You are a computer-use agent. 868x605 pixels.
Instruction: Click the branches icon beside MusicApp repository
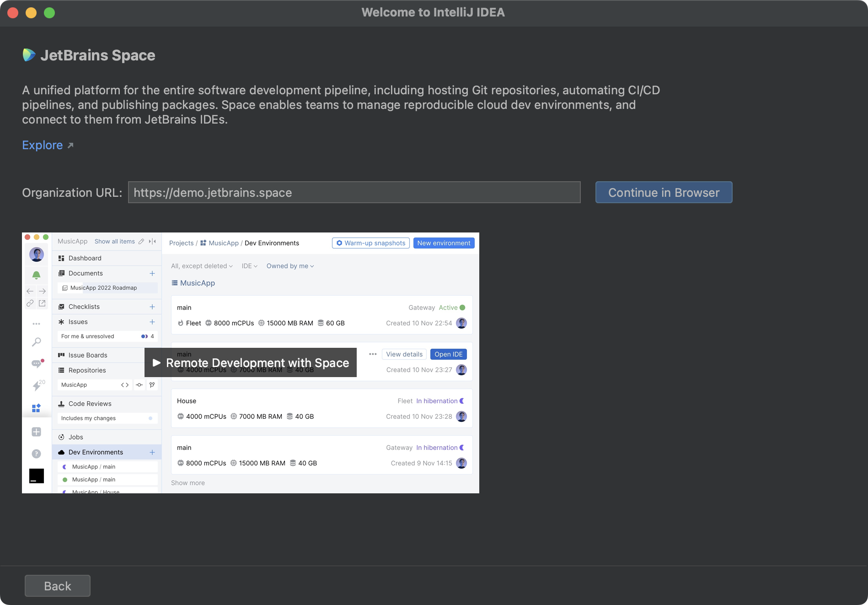(152, 385)
